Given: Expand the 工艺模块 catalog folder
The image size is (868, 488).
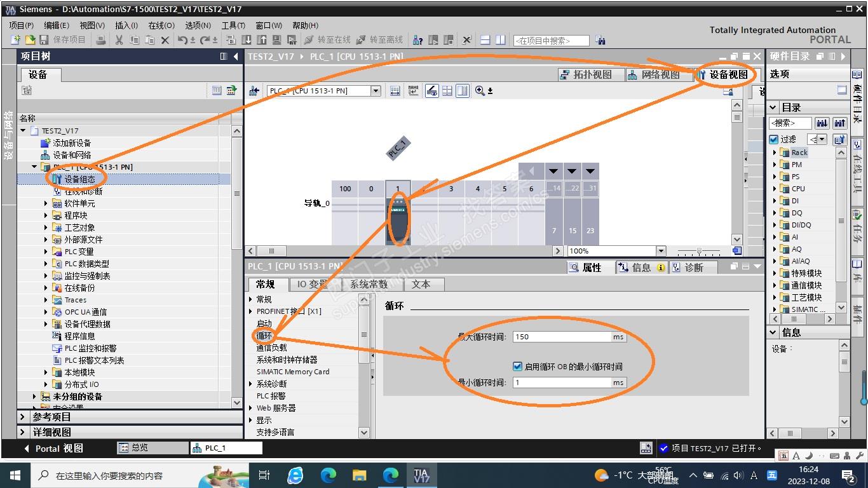Looking at the screenshot, I should (x=775, y=297).
